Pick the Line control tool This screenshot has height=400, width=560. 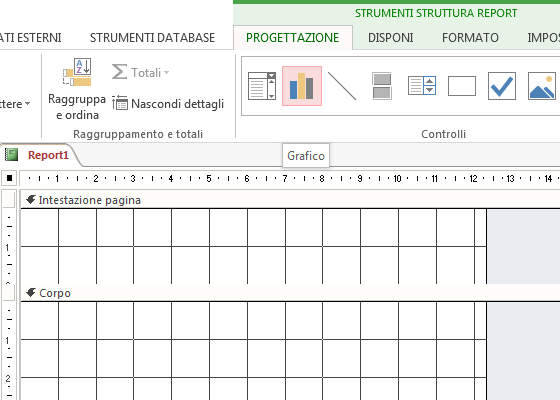point(342,86)
